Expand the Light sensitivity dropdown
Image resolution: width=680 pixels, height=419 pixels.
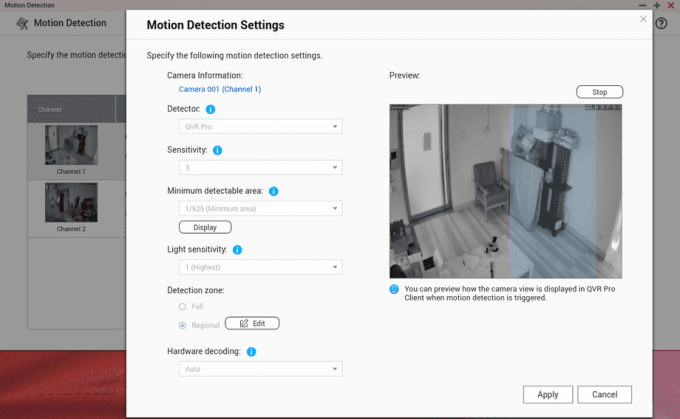tap(260, 267)
